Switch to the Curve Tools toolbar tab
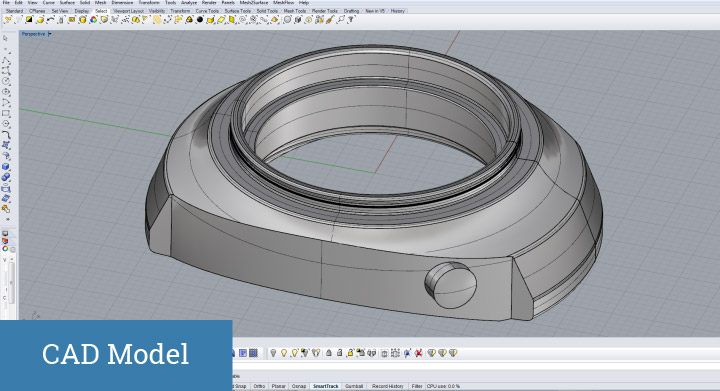The height and width of the screenshot is (391, 720). tap(207, 11)
